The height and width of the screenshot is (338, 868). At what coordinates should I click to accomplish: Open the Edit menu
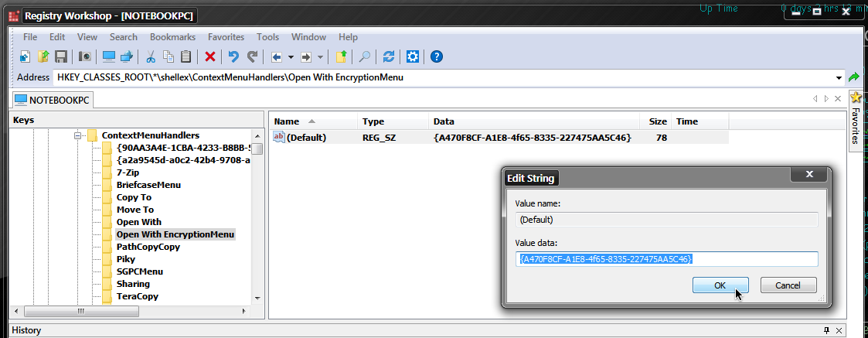[57, 37]
